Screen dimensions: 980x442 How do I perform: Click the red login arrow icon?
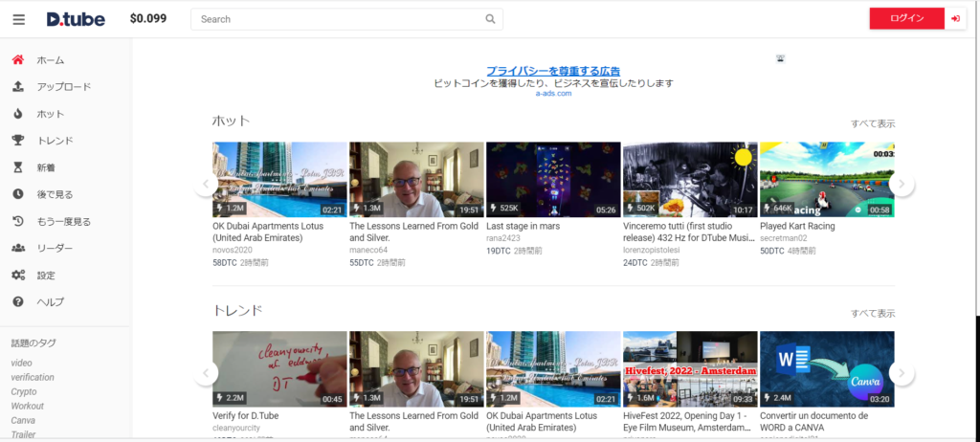[x=955, y=18]
